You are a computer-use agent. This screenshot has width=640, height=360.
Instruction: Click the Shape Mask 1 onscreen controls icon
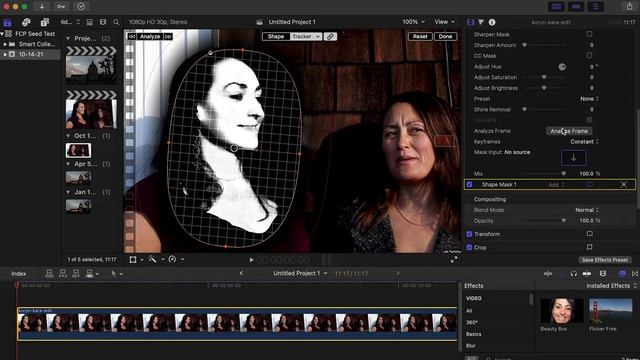(x=624, y=184)
